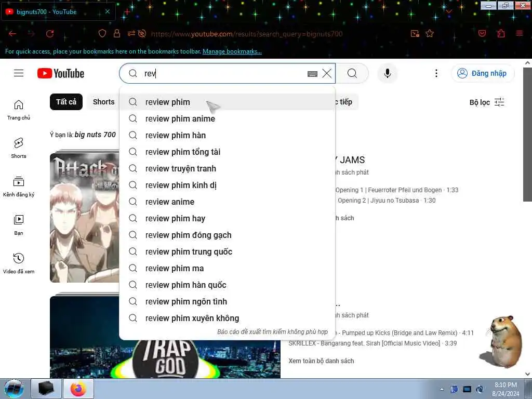532x399 pixels.
Task: Choose suggestion review phim anime
Action: 228,119
